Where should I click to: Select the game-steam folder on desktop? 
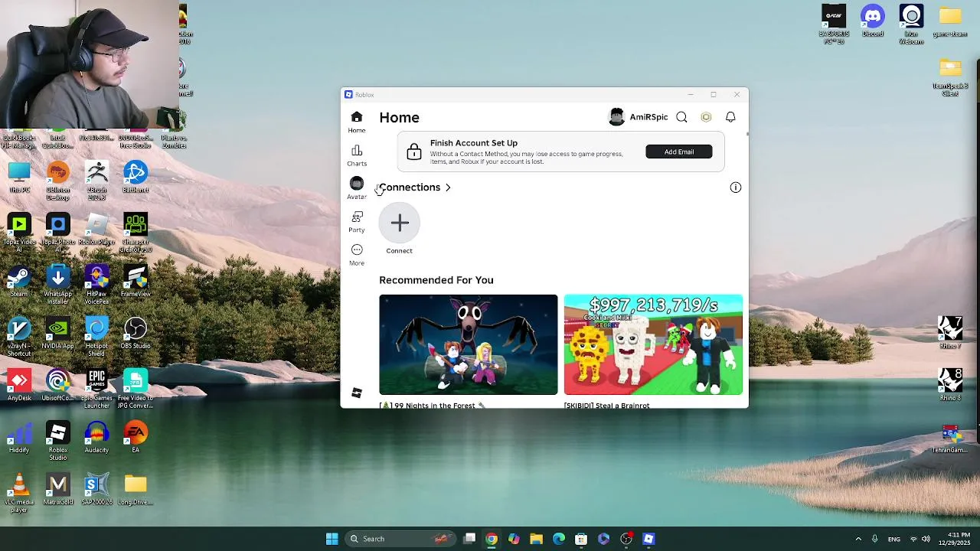[950, 21]
